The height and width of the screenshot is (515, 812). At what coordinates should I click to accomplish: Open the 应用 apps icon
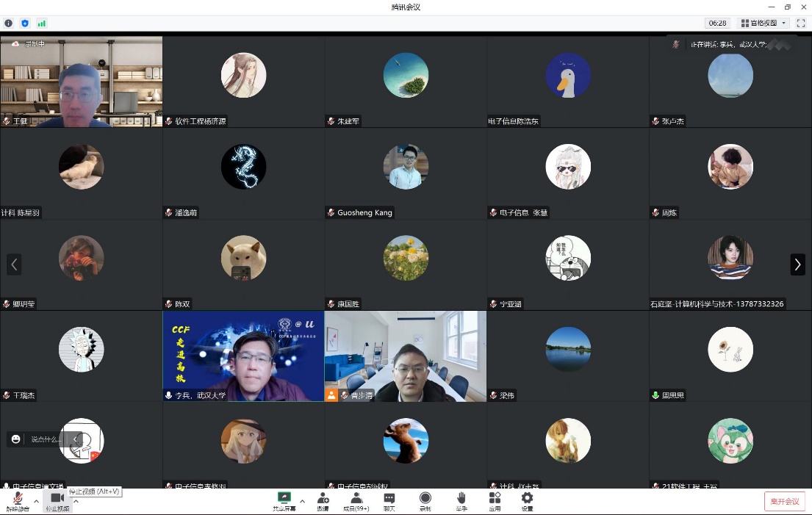pos(495,500)
